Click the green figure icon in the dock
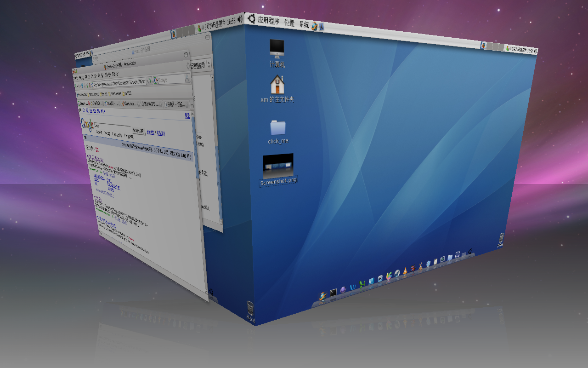The height and width of the screenshot is (368, 588). [362, 284]
